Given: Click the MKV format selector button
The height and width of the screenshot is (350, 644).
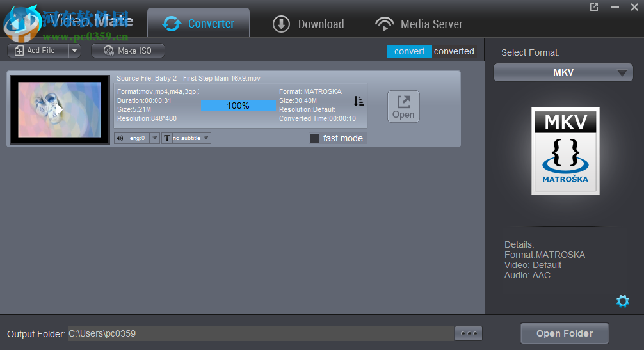Looking at the screenshot, I should click(552, 73).
